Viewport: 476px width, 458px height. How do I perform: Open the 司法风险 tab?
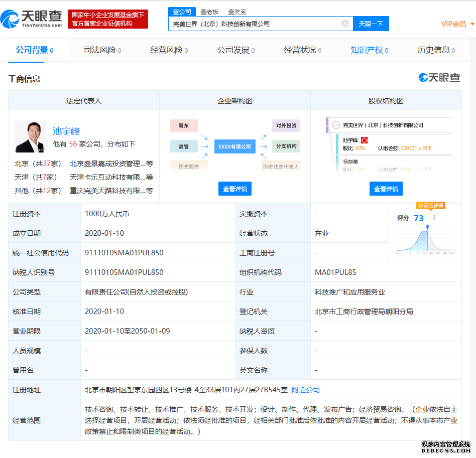pyautogui.click(x=102, y=50)
